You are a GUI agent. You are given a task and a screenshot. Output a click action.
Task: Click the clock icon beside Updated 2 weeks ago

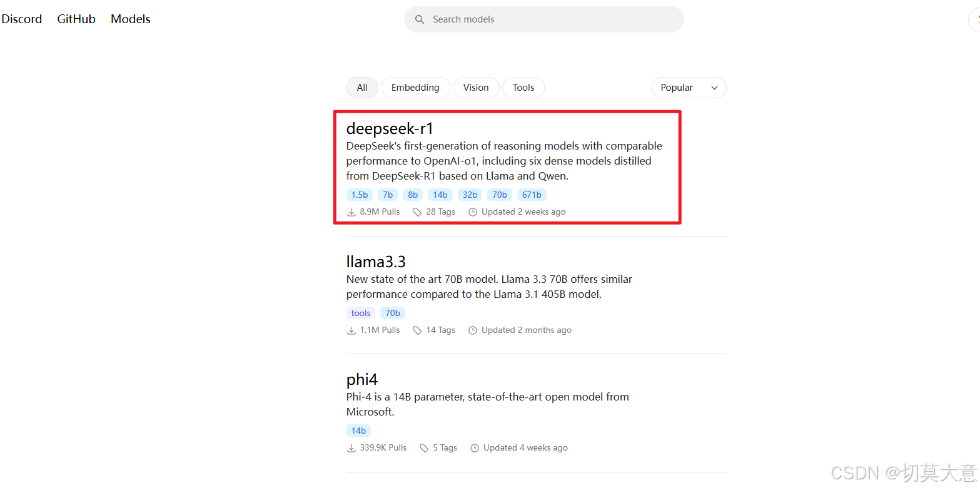coord(473,212)
